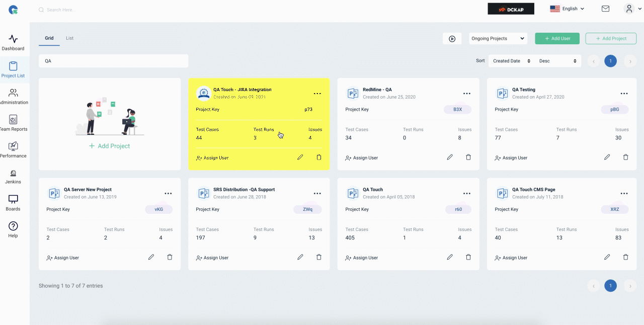Viewport: 644px width, 325px height.
Task: Click the green Add User button
Action: tap(557, 39)
